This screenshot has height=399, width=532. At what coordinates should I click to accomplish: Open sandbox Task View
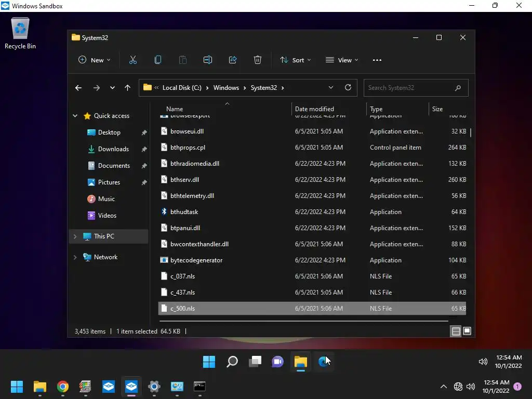[255, 362]
